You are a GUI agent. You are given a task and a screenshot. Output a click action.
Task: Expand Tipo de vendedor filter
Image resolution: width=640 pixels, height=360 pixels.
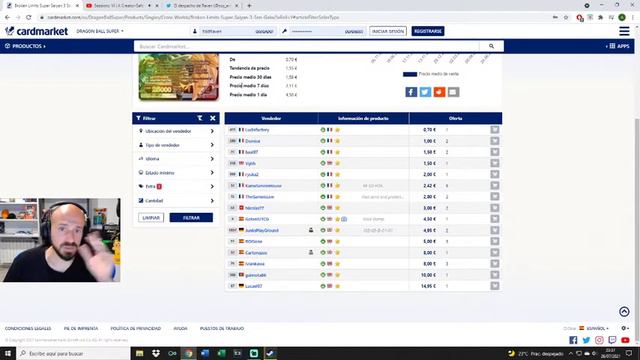click(176, 145)
